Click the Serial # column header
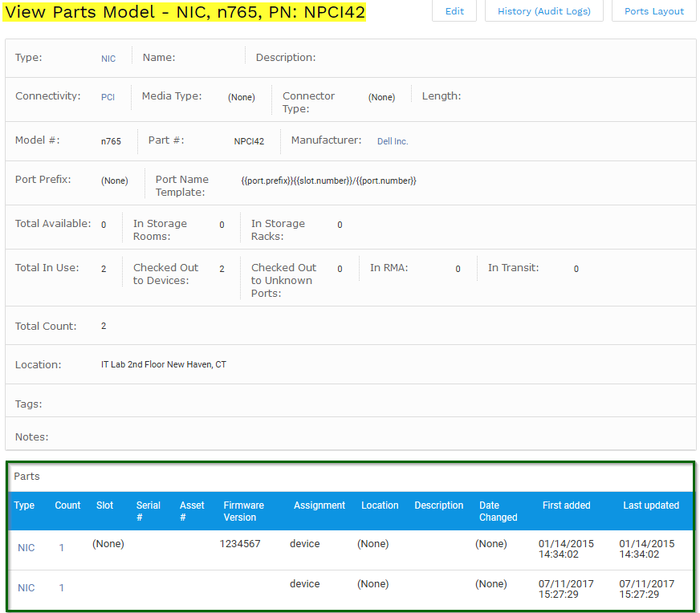Viewport: 700px width, 613px height. tap(148, 511)
